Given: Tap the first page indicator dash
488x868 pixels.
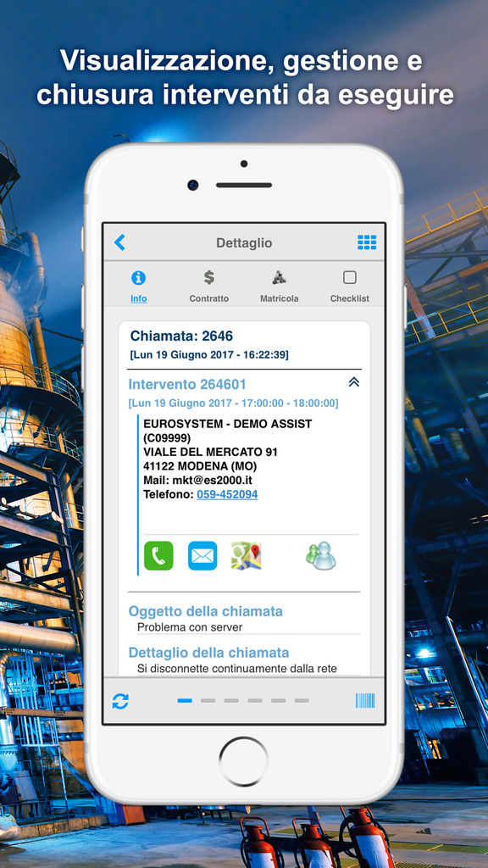Looking at the screenshot, I should (185, 701).
